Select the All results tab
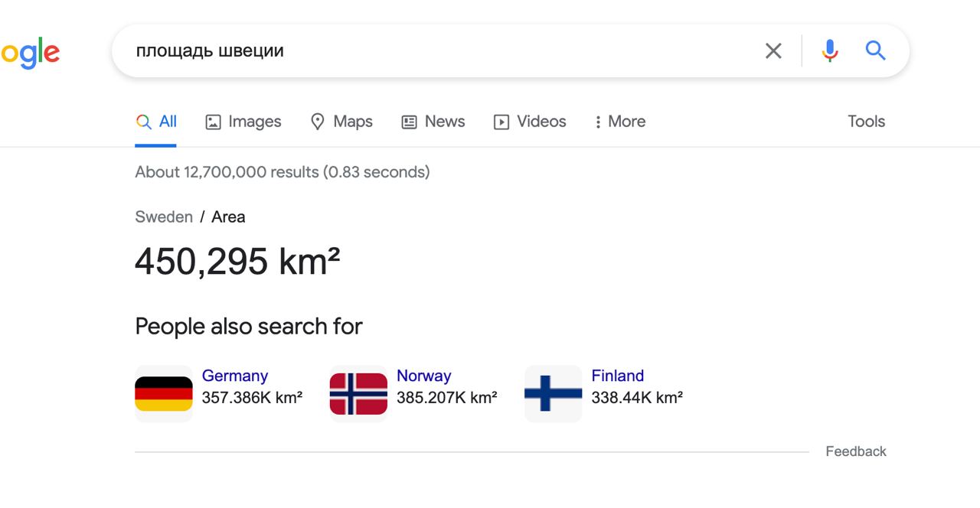The image size is (980, 508). (156, 122)
